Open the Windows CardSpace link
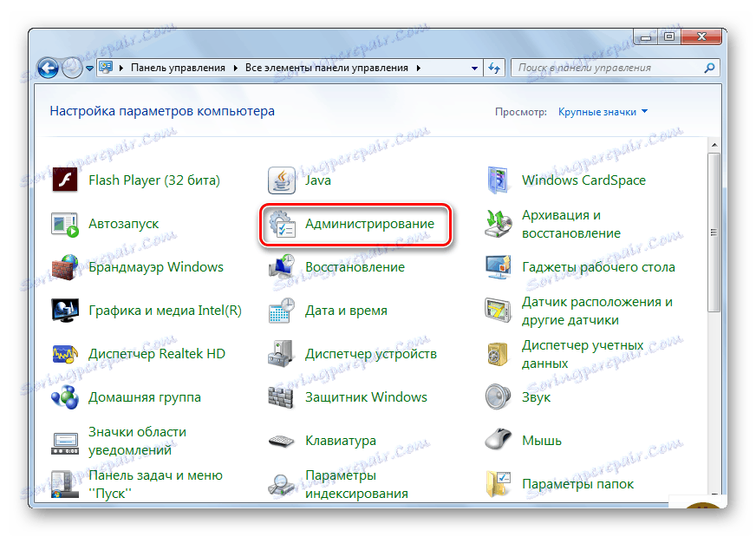 [x=583, y=180]
